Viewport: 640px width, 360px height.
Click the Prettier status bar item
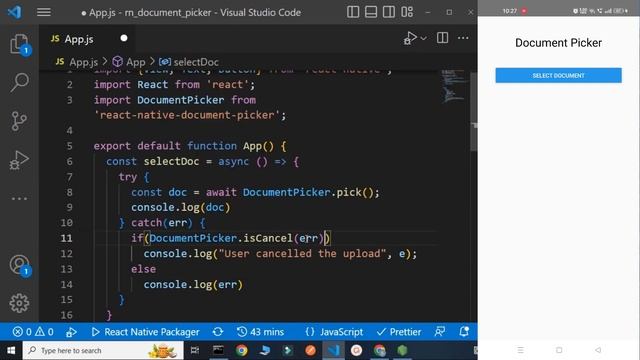pos(399,332)
